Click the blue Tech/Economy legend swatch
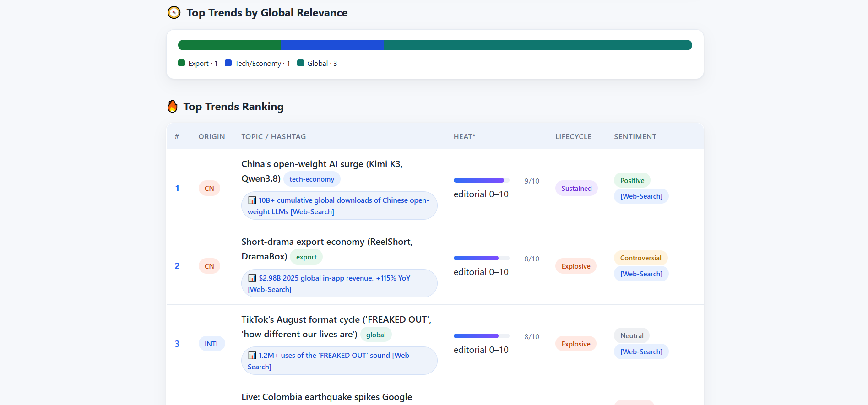 (228, 63)
